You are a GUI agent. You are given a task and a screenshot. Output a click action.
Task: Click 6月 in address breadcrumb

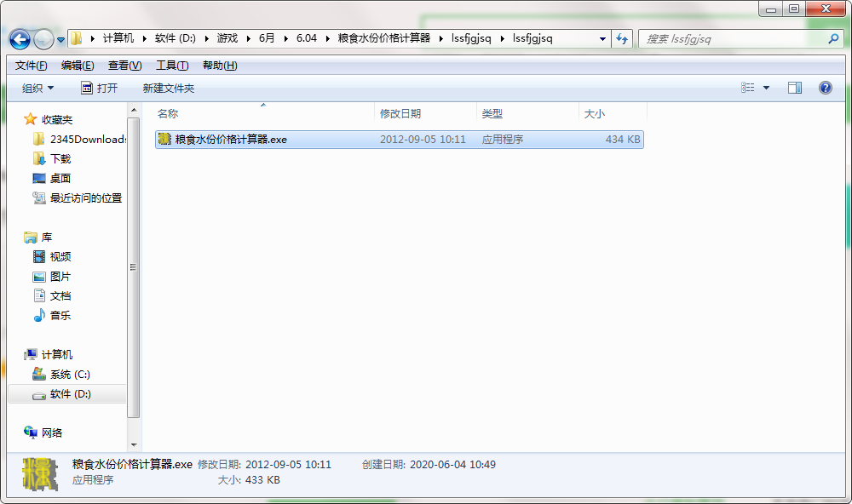[x=267, y=38]
